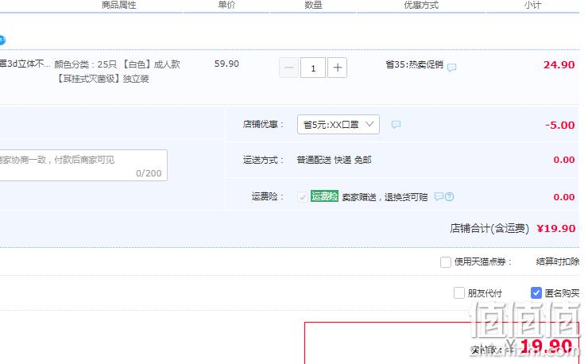Viewport: 588px width, 364px height.
Task: Click the comment bubble icon next to 店铺优惠 dropdown
Action: point(396,124)
